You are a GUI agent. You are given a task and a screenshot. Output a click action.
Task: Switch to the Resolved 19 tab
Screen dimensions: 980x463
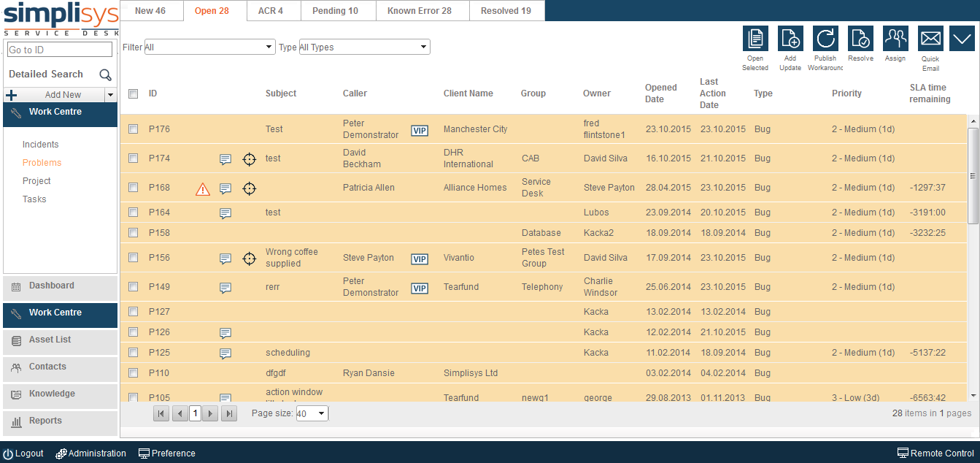pyautogui.click(x=506, y=10)
